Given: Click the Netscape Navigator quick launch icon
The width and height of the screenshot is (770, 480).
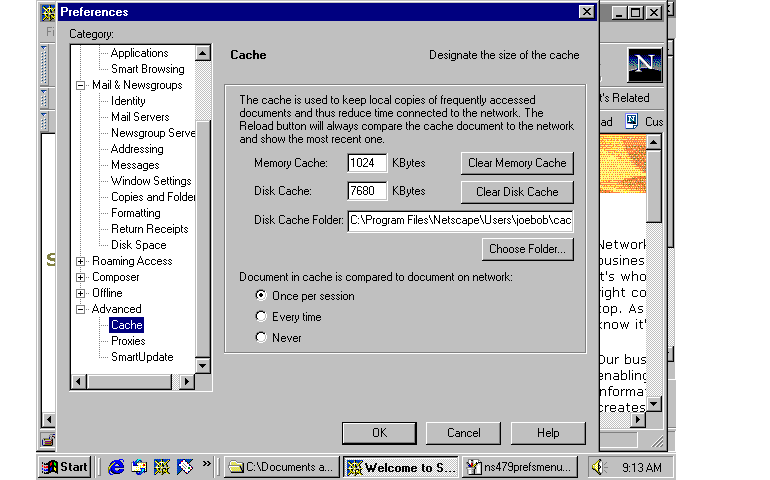Looking at the screenshot, I should tap(162, 467).
